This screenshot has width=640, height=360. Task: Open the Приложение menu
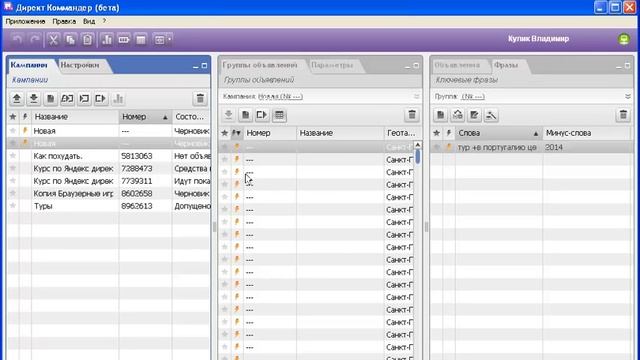coord(25,21)
